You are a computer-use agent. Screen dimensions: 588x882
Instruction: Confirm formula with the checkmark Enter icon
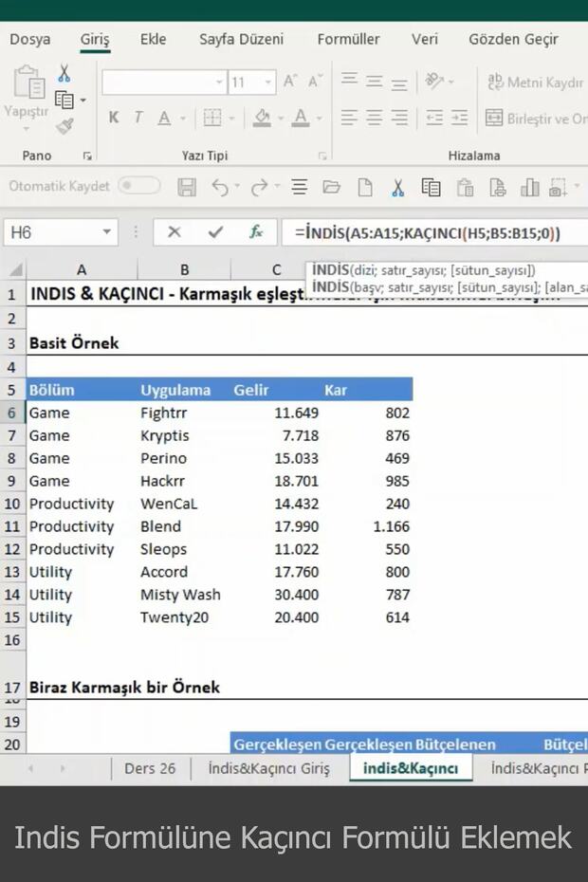[215, 231]
